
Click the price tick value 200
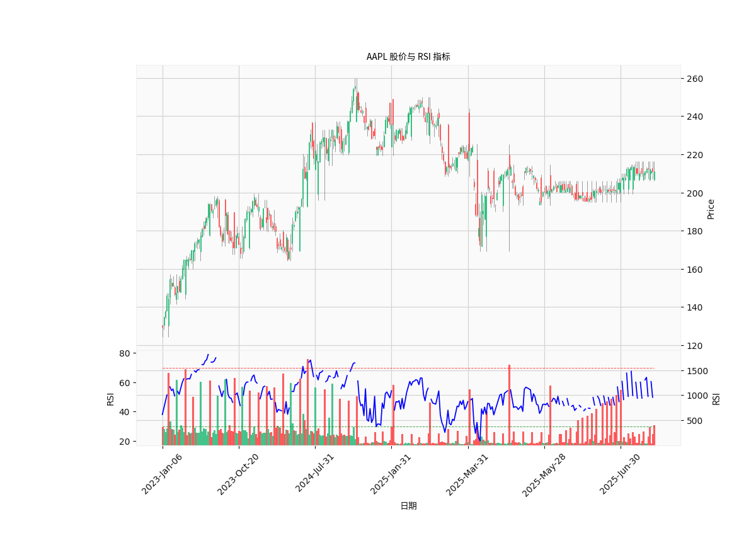tap(695, 193)
